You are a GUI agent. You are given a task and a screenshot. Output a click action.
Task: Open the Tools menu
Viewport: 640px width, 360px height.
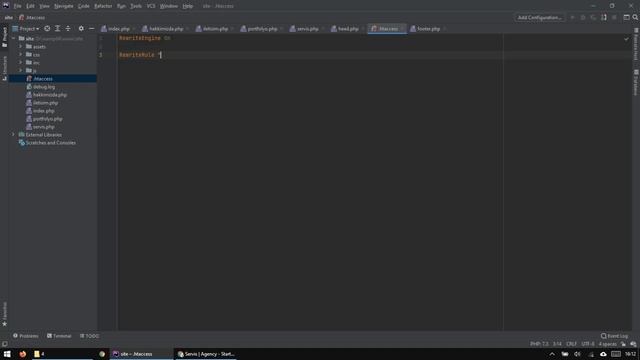click(x=136, y=6)
